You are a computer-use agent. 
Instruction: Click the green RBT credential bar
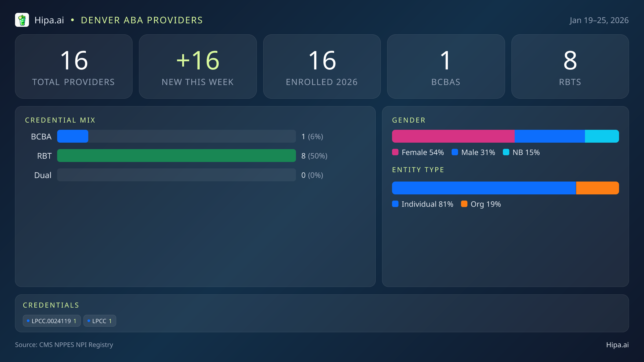pyautogui.click(x=176, y=156)
